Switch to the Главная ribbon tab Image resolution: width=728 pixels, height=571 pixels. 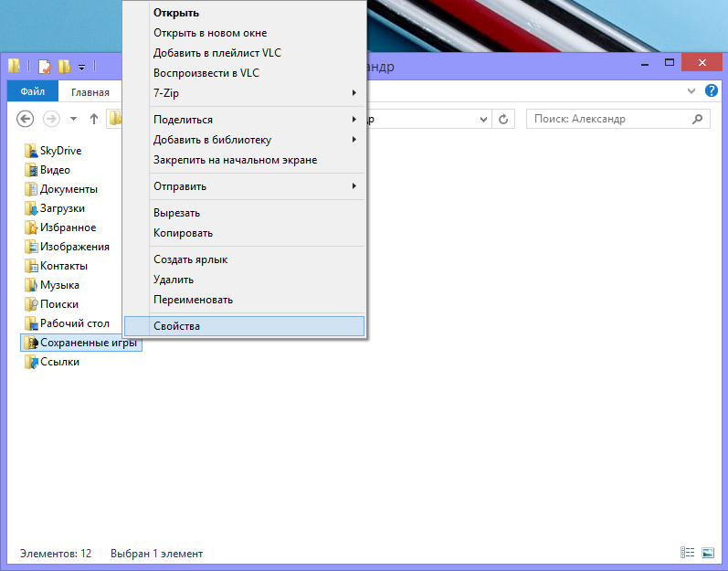pyautogui.click(x=90, y=92)
